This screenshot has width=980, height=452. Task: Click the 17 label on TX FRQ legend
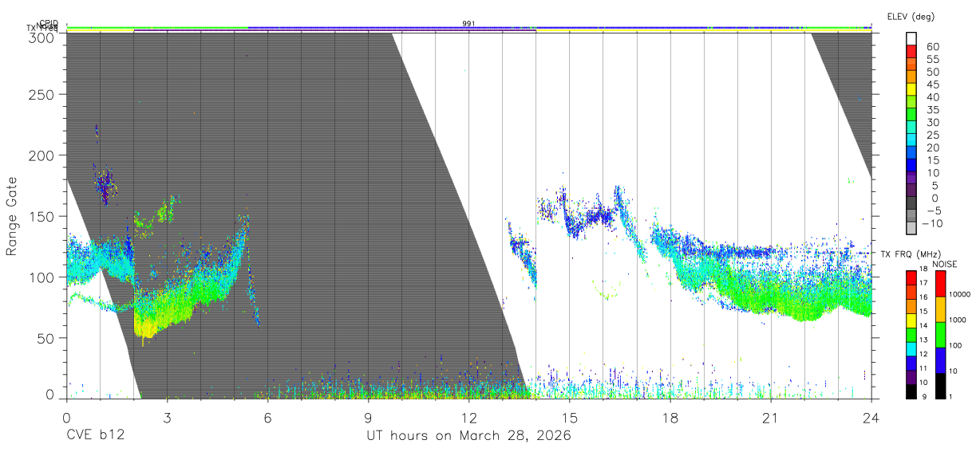click(923, 283)
